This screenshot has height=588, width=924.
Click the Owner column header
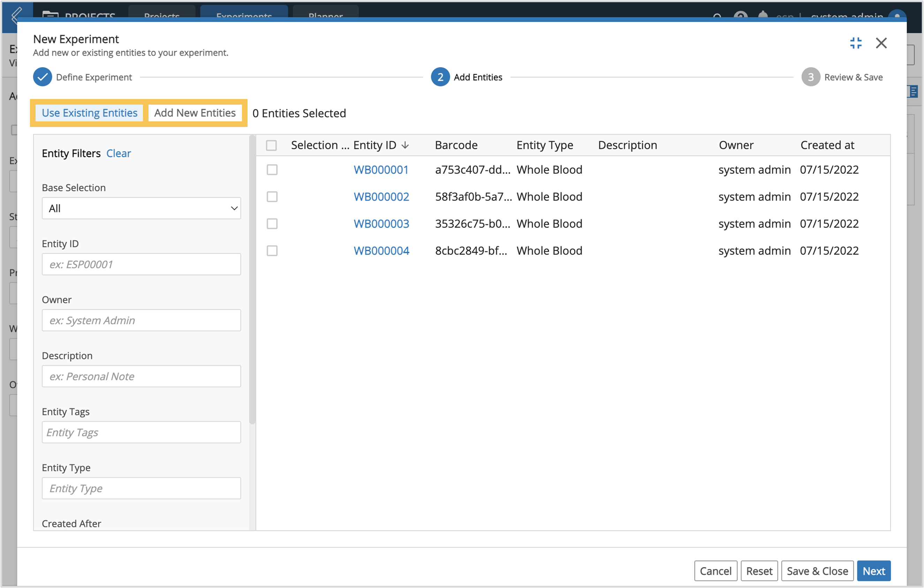tap(736, 145)
